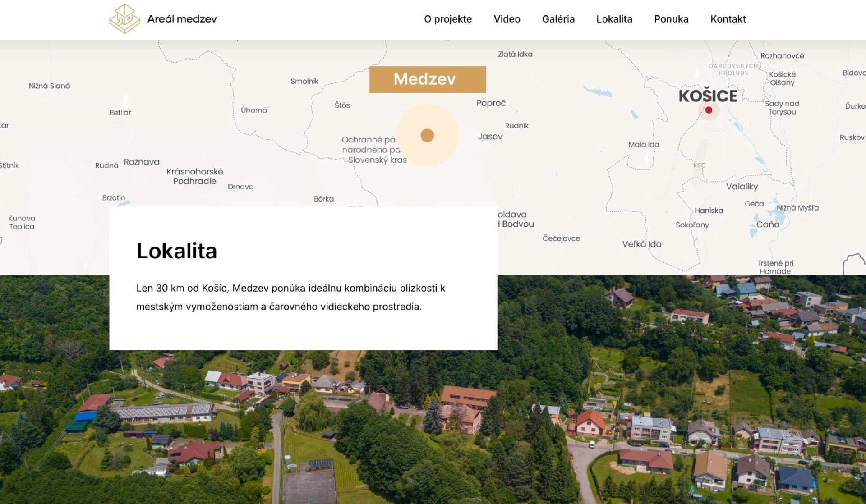Viewport: 866px width, 504px height.
Task: Click the red Košice marker dot
Action: 708,110
